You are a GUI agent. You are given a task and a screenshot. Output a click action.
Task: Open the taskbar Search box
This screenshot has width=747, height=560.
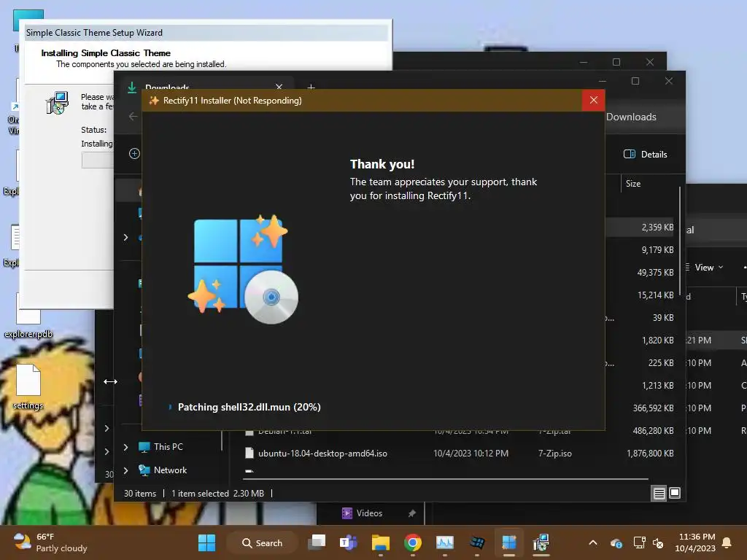pyautogui.click(x=263, y=542)
